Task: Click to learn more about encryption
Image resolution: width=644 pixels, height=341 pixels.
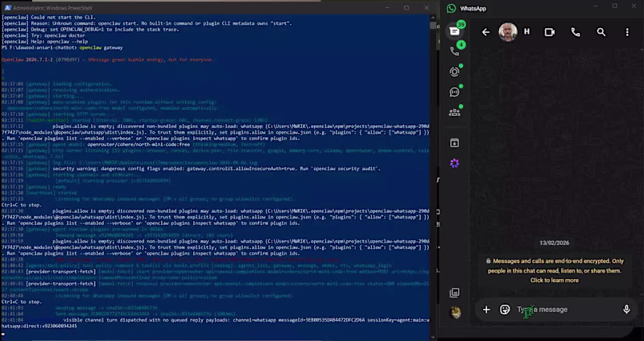Action: [555, 280]
